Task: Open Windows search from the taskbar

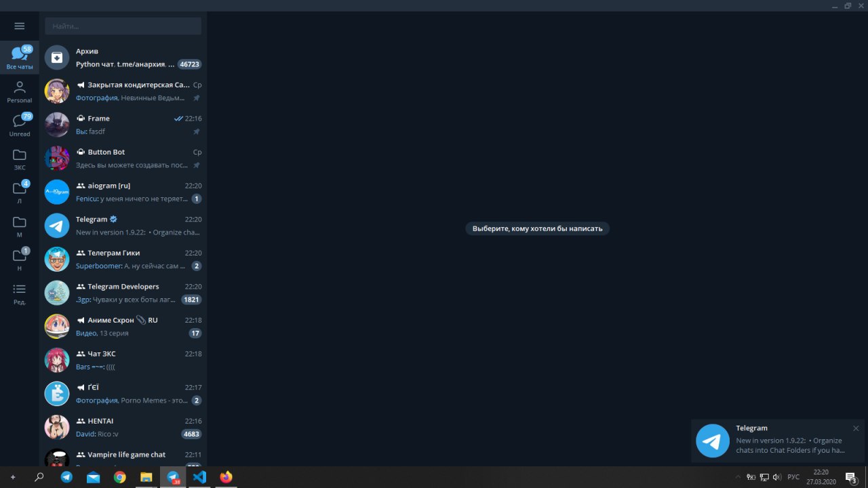Action: [39, 477]
